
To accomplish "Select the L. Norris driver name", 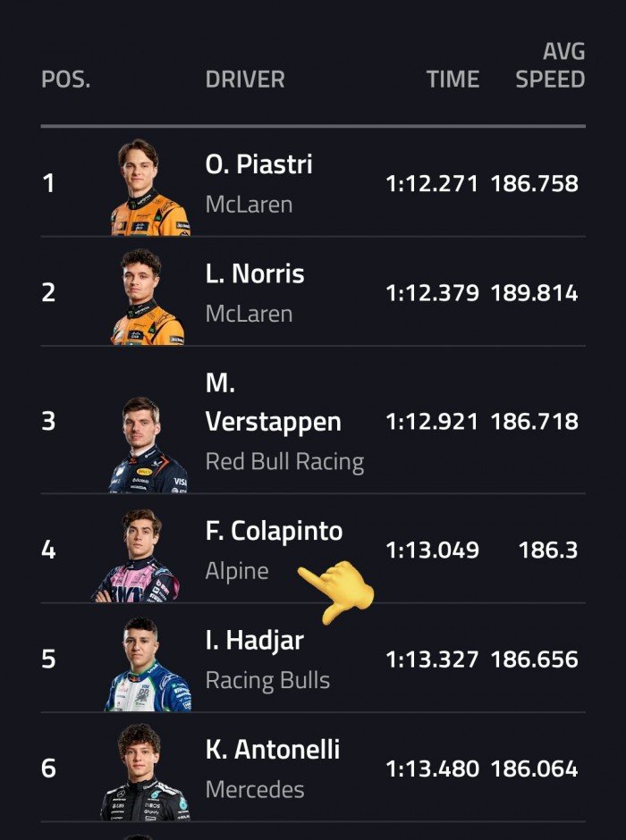I will point(255,273).
